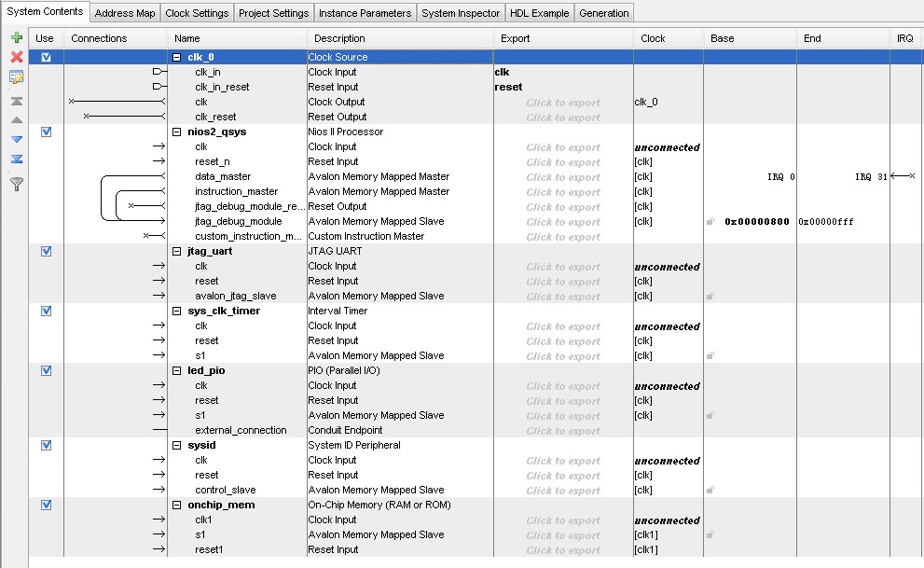Click to export nios2_qsys data_master

click(x=563, y=177)
